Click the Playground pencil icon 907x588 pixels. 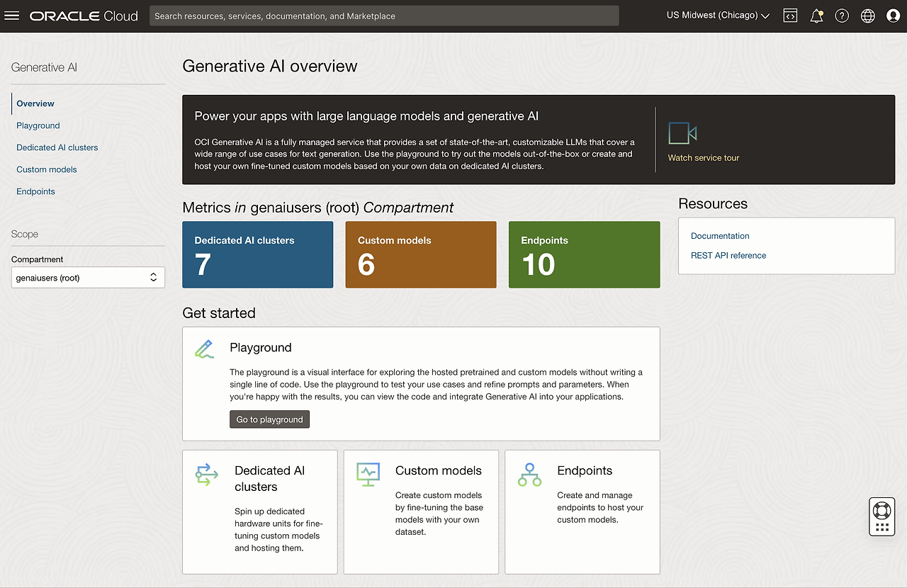[x=204, y=349]
